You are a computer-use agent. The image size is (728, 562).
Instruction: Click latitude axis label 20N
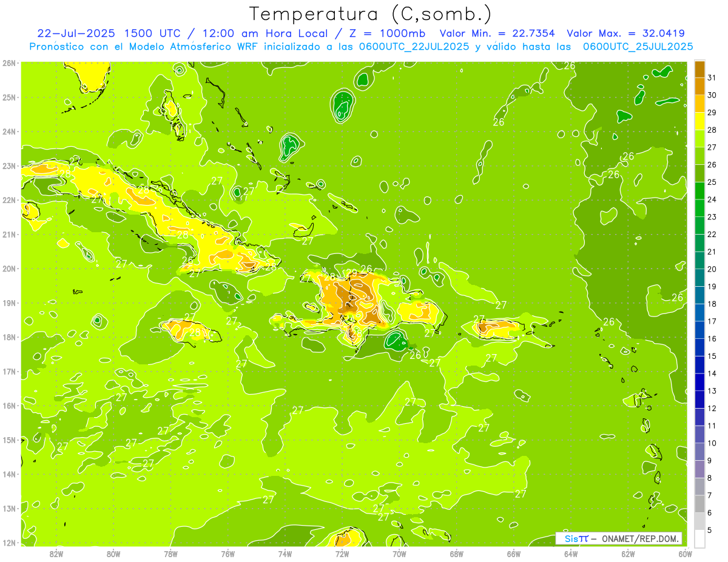tap(9, 269)
